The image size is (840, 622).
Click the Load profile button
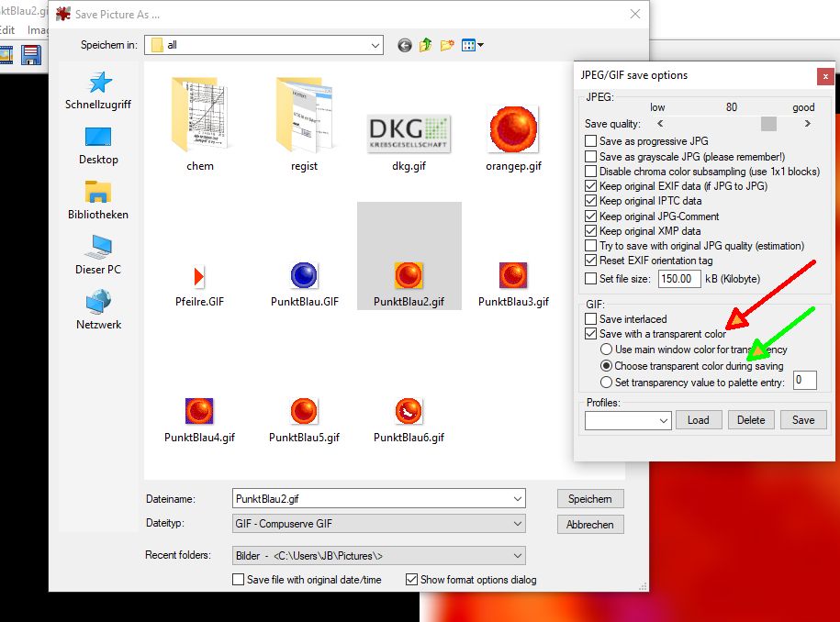699,420
